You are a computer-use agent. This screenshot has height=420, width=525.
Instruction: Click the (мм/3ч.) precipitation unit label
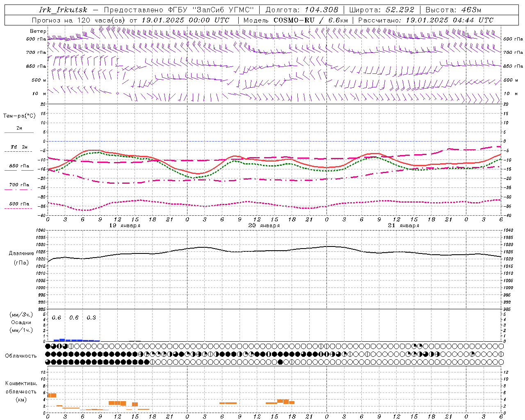point(21,315)
